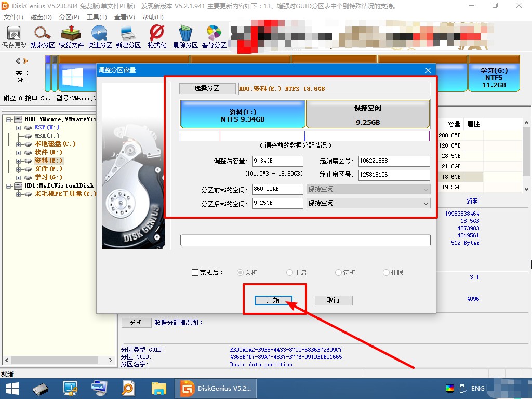532x399 pixels.
Task: Click the 分区前部的空间 size field
Action: tap(277, 189)
